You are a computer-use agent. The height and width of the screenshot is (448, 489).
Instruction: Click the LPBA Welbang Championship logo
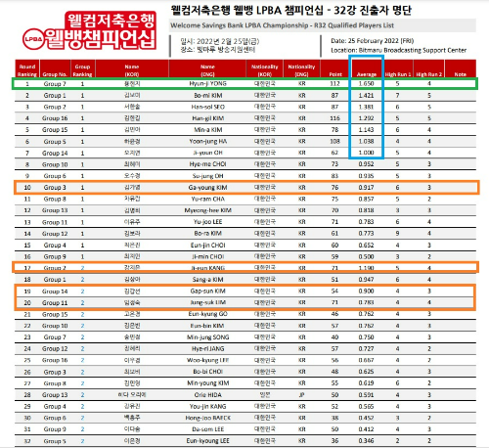pyautogui.click(x=89, y=31)
